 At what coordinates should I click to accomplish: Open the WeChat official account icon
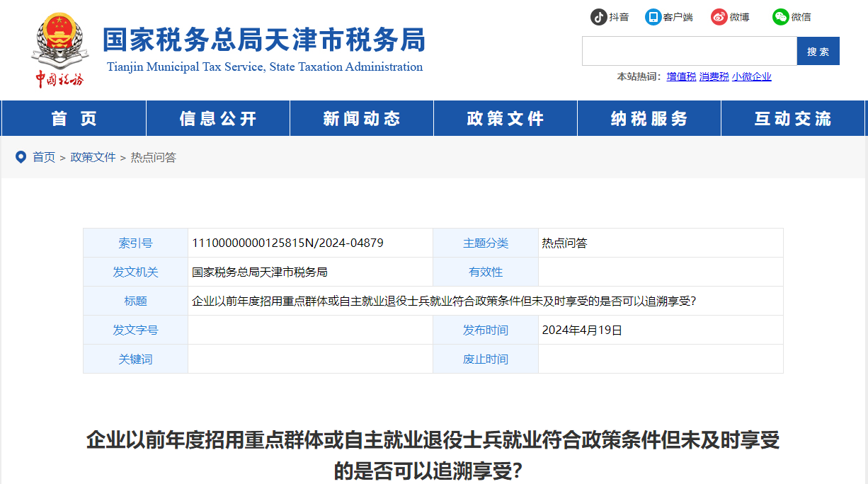coord(781,16)
